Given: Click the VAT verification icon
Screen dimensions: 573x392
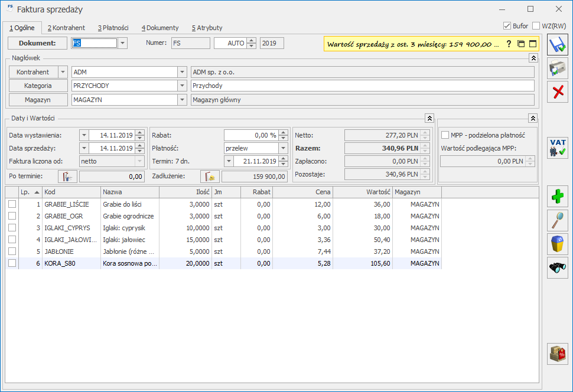Looking at the screenshot, I should click(x=558, y=148).
